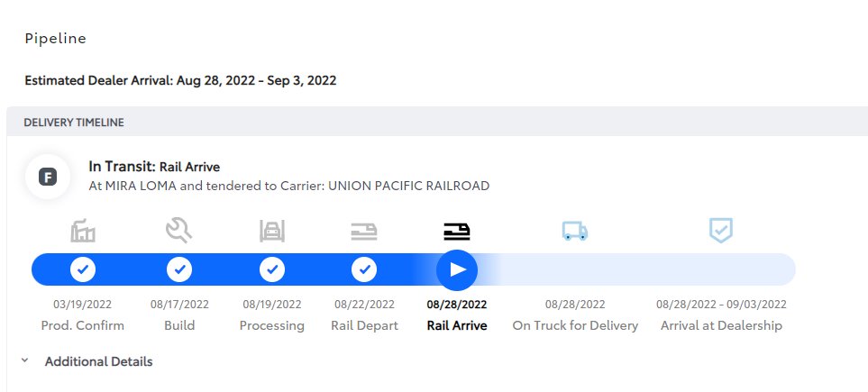Click the Rail Depart checkmark circle
This screenshot has height=392, width=868.
pyautogui.click(x=364, y=269)
